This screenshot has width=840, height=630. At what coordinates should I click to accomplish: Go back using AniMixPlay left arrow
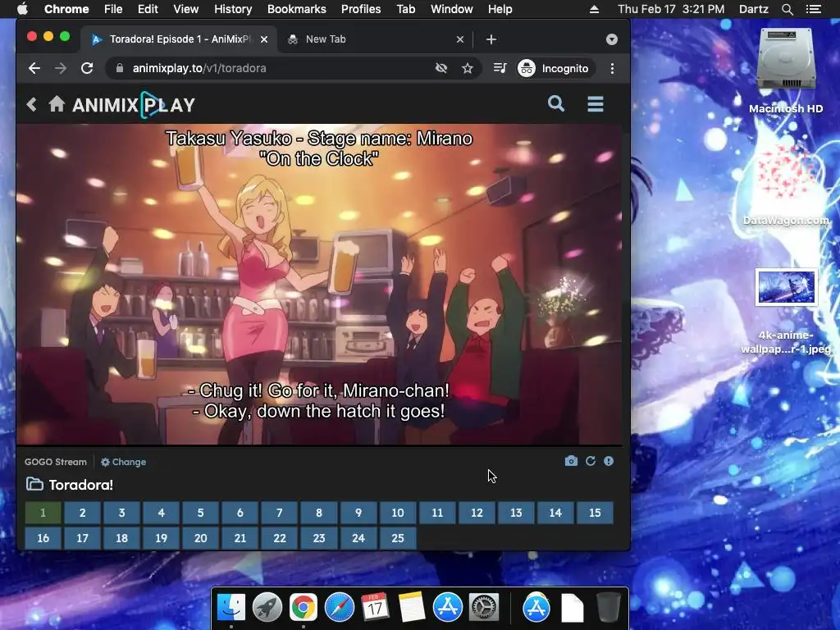[x=32, y=104]
